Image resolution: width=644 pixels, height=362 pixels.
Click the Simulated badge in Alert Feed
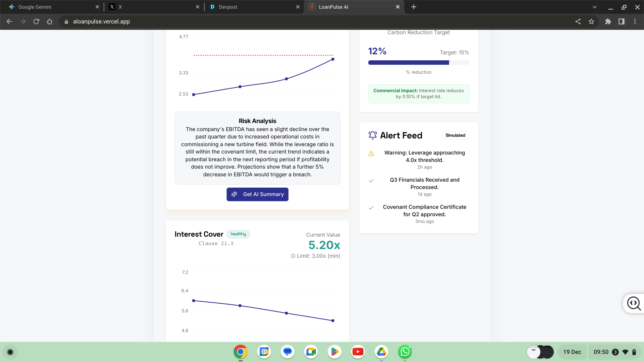pyautogui.click(x=455, y=135)
